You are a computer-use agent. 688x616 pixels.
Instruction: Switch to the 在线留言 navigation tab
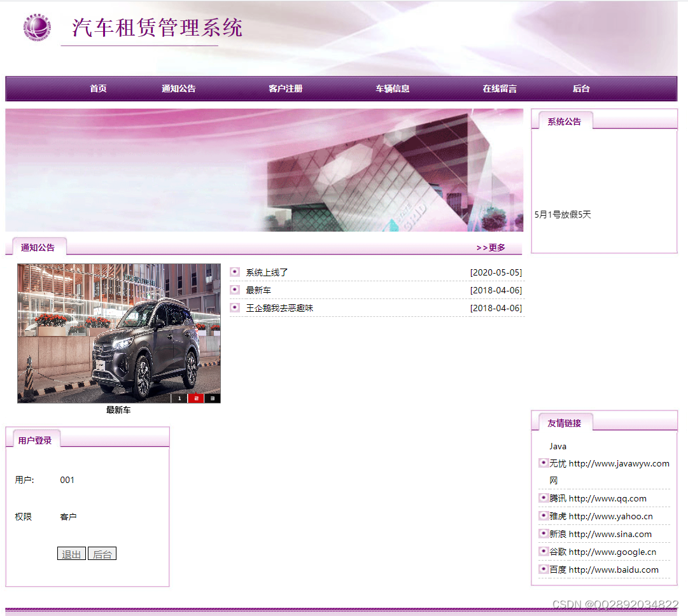click(499, 88)
